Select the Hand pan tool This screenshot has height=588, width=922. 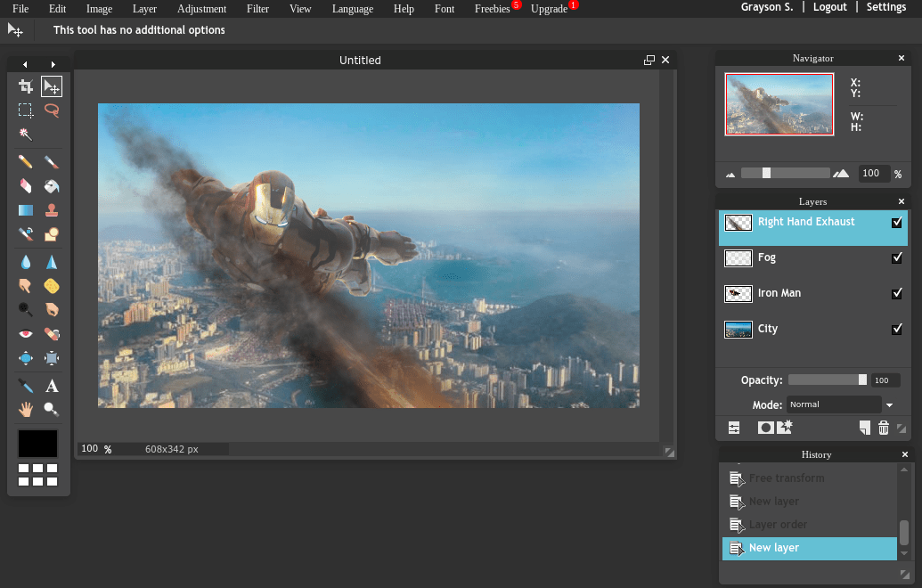(x=25, y=409)
